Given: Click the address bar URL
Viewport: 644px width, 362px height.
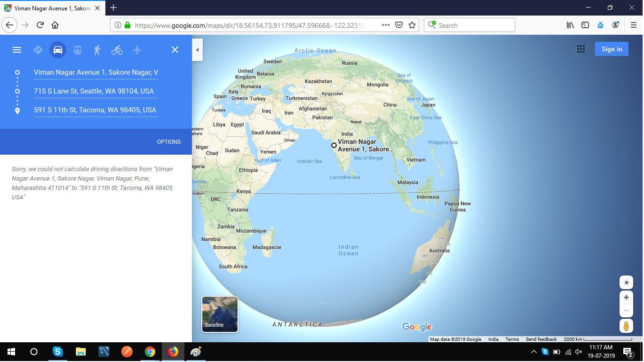Looking at the screenshot, I should coord(249,25).
